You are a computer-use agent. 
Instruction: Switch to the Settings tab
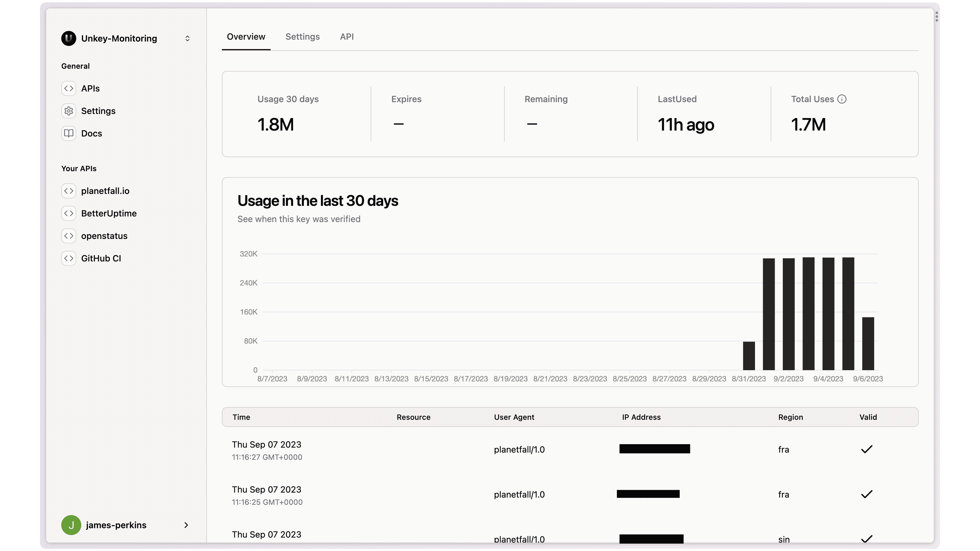tap(302, 37)
